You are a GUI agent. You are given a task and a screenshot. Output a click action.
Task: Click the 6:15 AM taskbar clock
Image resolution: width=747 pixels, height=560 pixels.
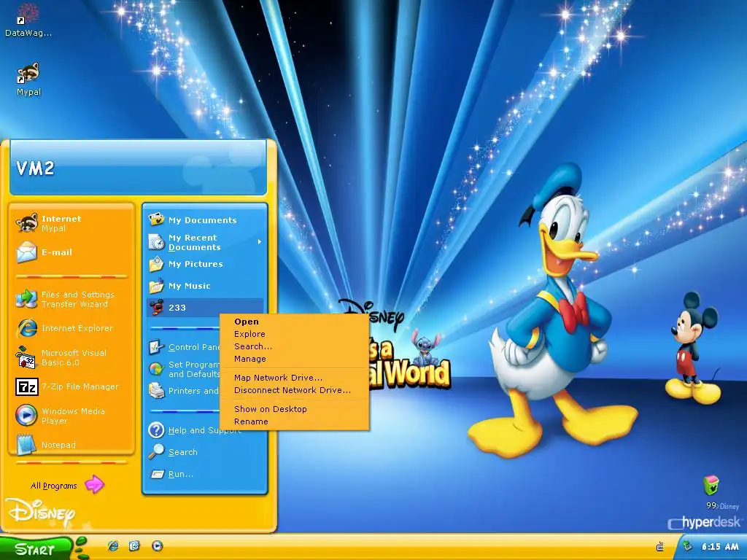(720, 547)
